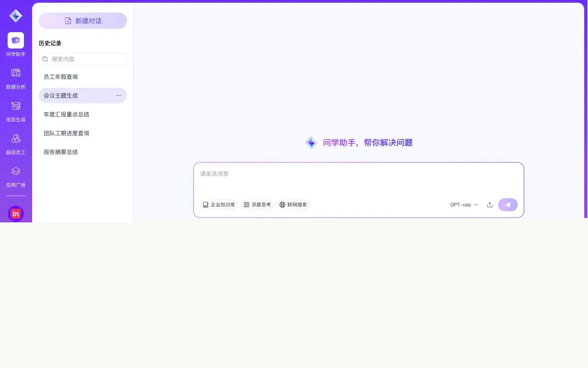
Task: Click the 新建对话 button
Action: pos(83,21)
